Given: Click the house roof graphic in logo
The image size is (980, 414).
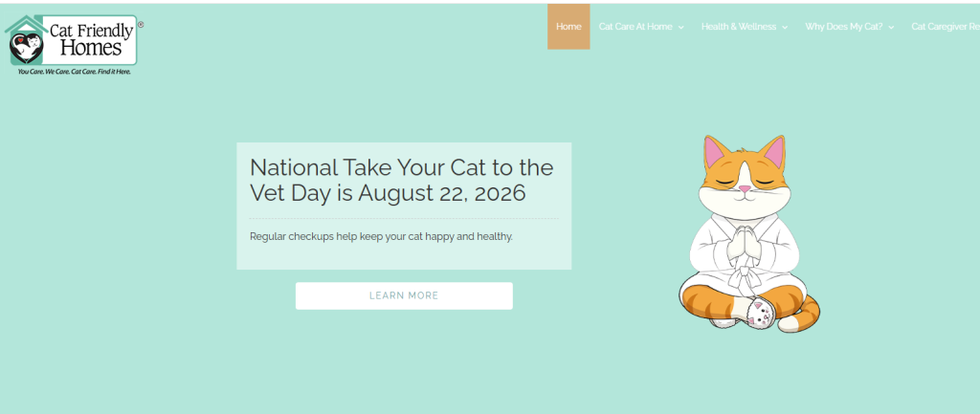Looking at the screenshot, I should (x=26, y=26).
